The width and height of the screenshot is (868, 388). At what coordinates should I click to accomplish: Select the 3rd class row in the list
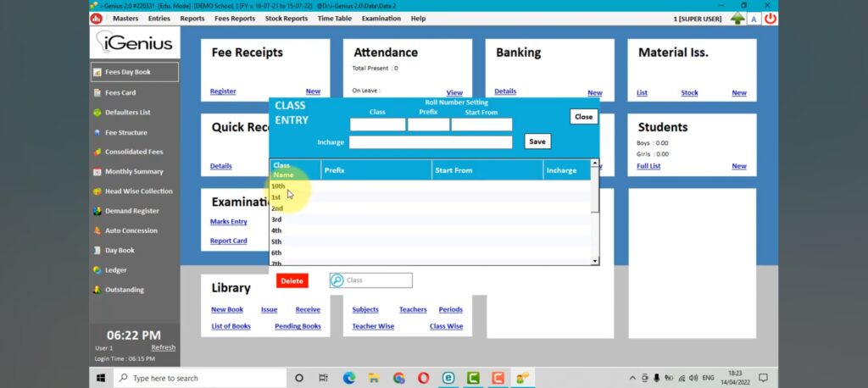276,219
